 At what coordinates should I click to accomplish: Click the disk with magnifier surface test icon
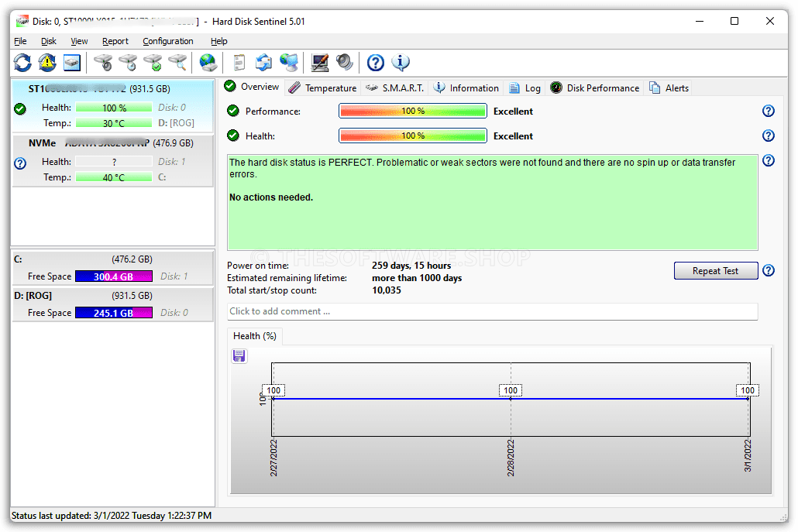[177, 63]
